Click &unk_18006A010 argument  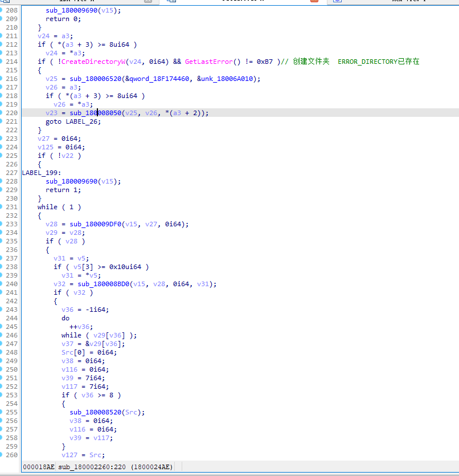click(225, 79)
